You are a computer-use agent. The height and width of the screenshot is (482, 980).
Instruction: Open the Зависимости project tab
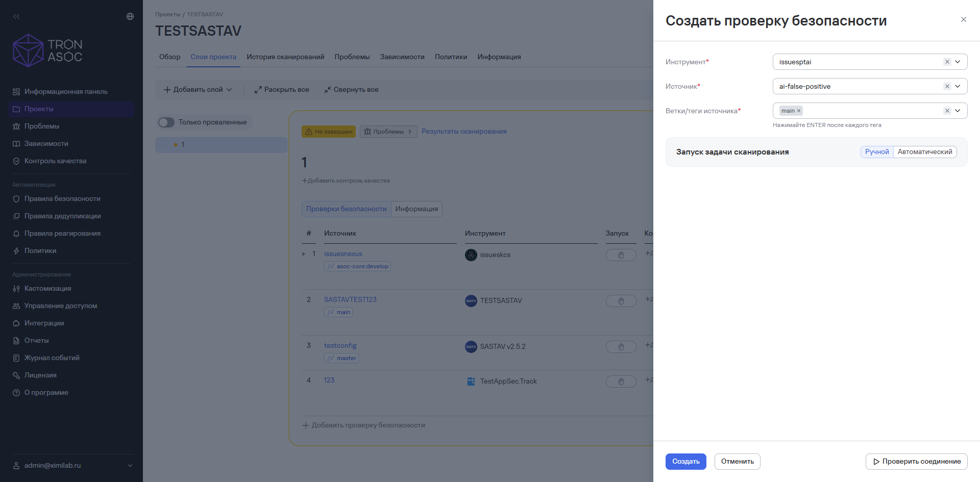(x=402, y=57)
